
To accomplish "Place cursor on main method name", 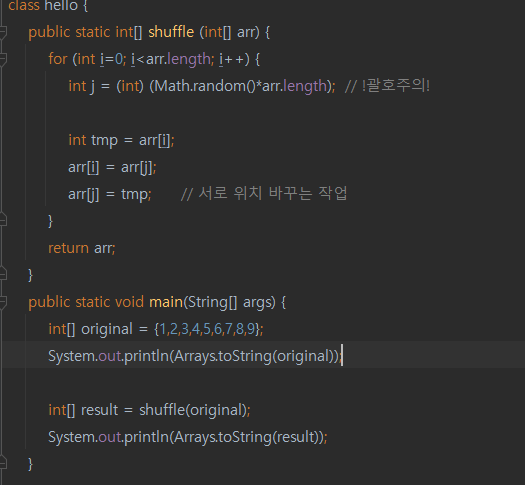I will pyautogui.click(x=166, y=302).
